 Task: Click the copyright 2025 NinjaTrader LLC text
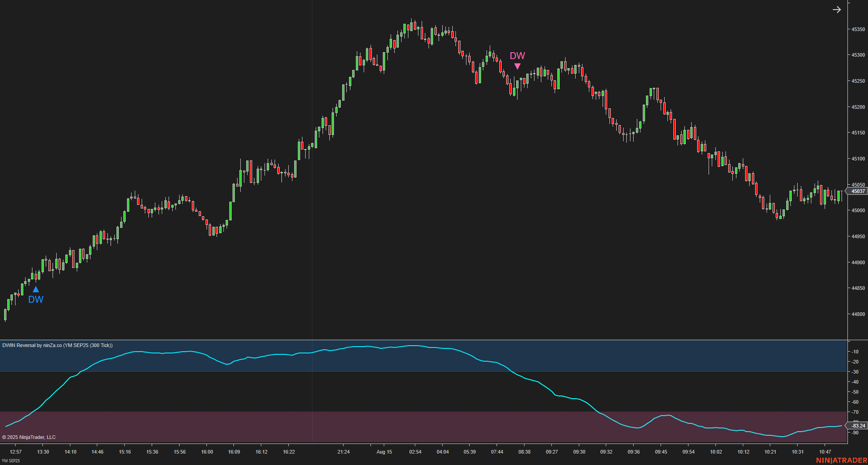click(x=29, y=437)
